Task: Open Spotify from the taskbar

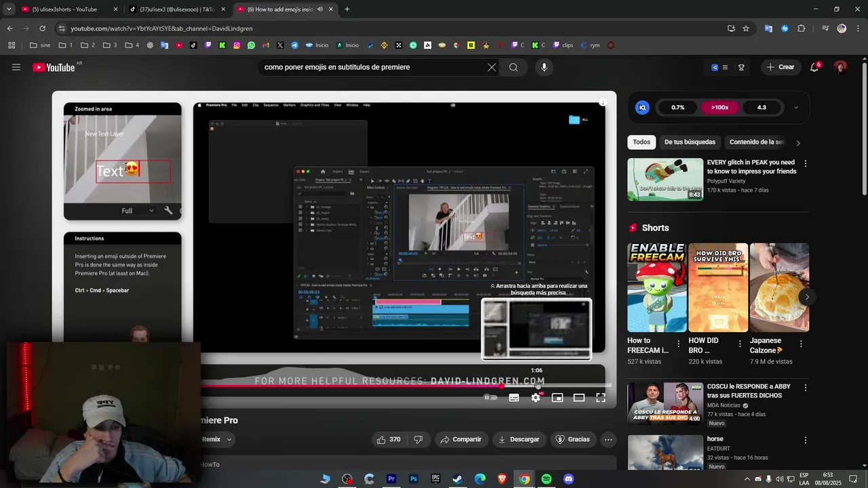Action: [x=547, y=479]
